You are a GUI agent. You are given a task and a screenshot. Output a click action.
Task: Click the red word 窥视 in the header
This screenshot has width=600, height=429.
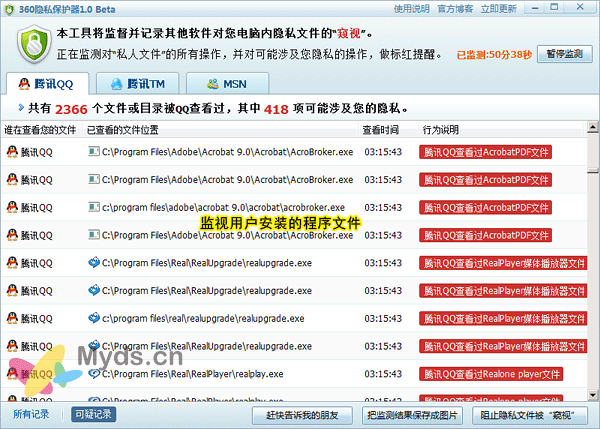point(349,34)
